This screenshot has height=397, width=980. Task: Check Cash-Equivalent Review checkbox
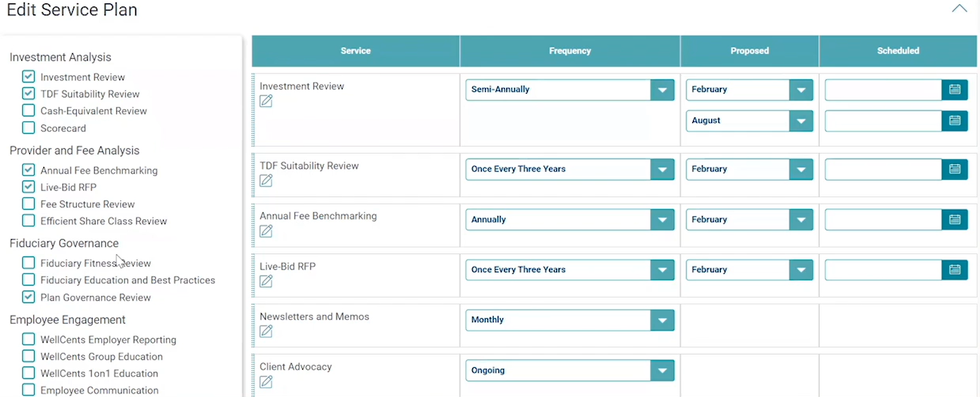28,110
